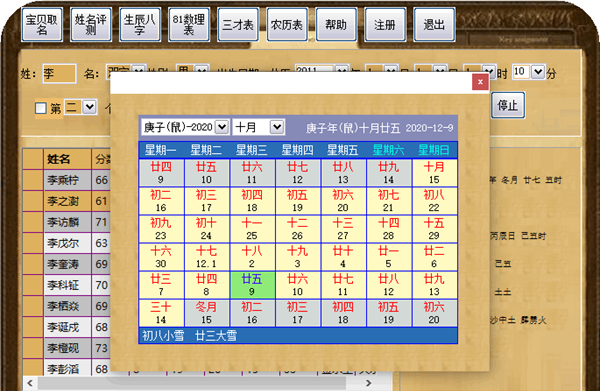600x391 pixels.
Task: Select calendar date 廿四 9 in first row
Action: [161, 173]
